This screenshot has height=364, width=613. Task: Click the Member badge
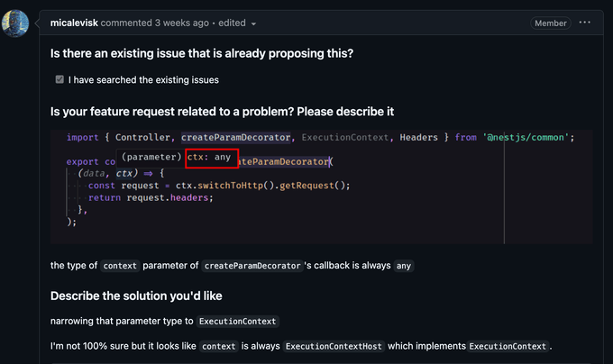coord(551,23)
